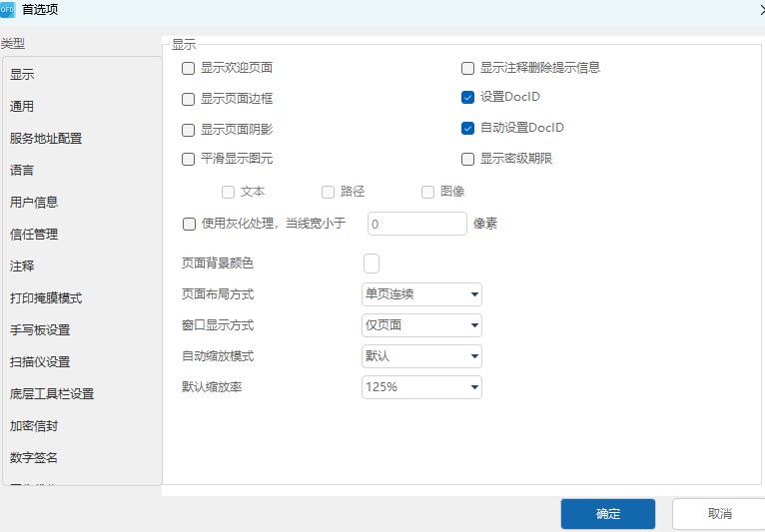Screen dimensions: 765x532
Task: Click the OFD app icon in title bar
Action: coord(9,10)
